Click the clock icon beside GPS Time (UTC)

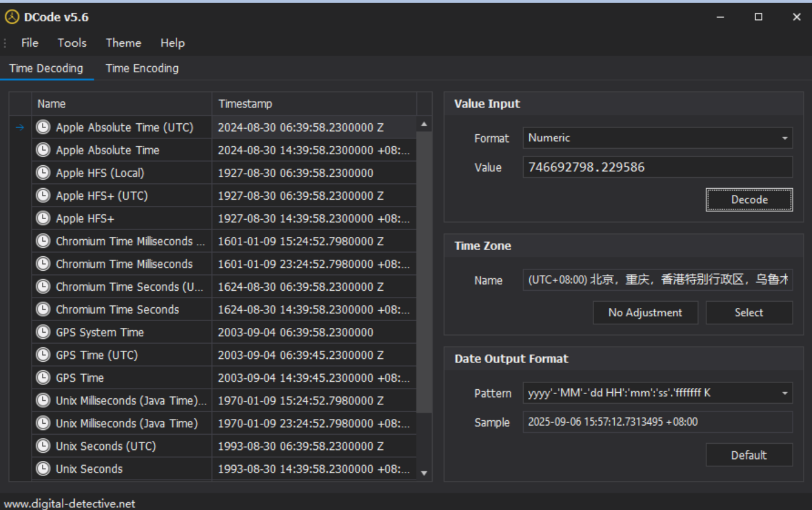click(42, 355)
